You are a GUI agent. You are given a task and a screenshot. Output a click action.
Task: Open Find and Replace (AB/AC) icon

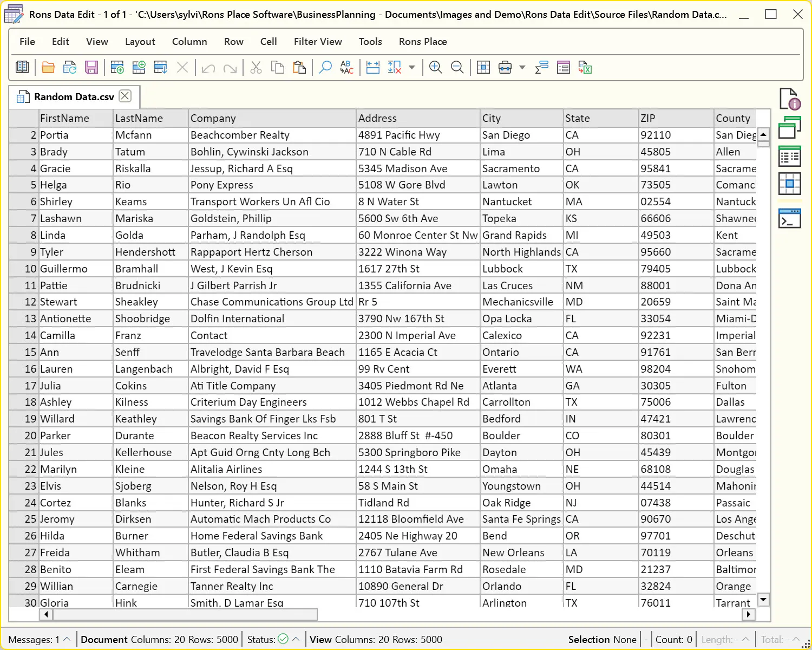pos(347,67)
